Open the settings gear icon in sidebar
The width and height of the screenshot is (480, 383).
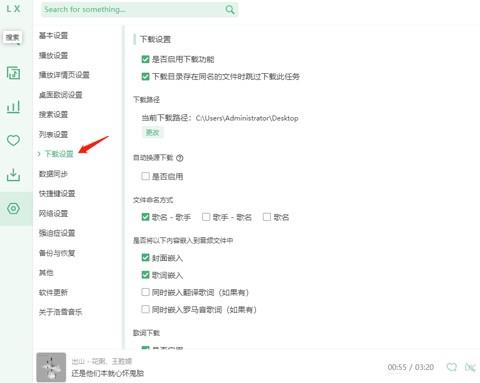click(13, 208)
